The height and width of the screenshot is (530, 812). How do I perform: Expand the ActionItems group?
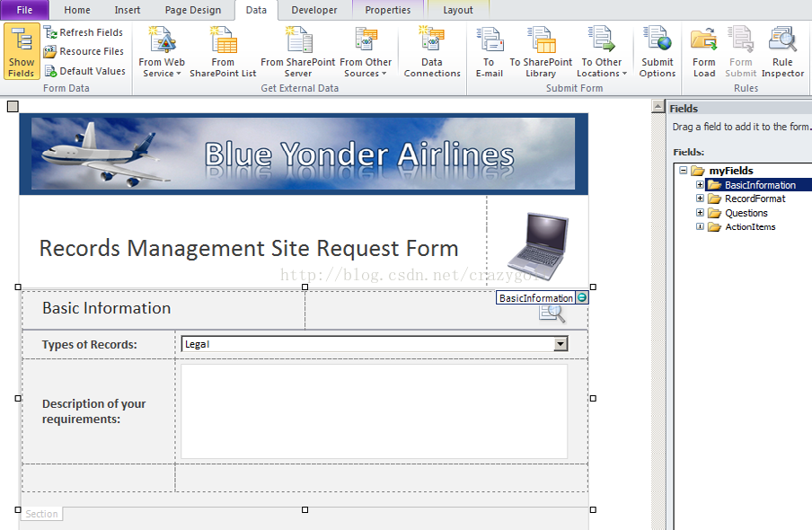coord(700,226)
